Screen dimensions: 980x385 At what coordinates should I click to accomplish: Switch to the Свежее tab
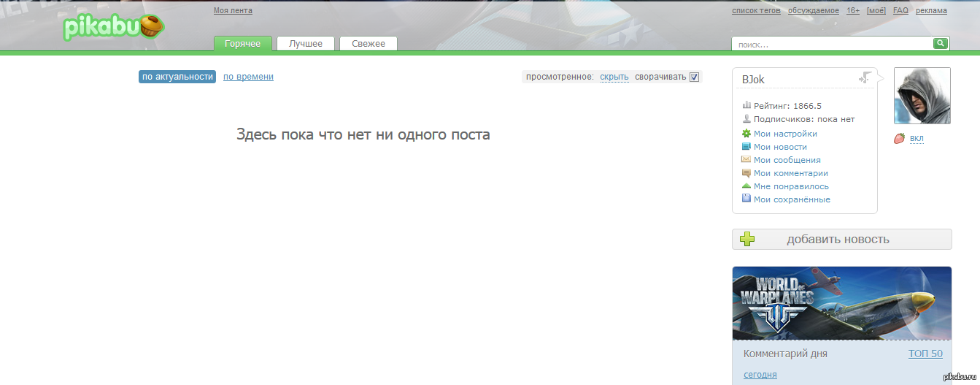(x=368, y=44)
